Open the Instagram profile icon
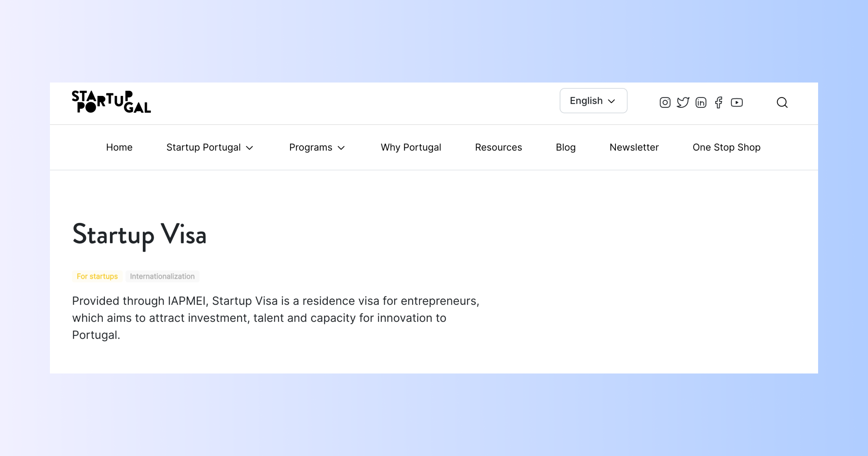The width and height of the screenshot is (868, 456). pyautogui.click(x=665, y=103)
